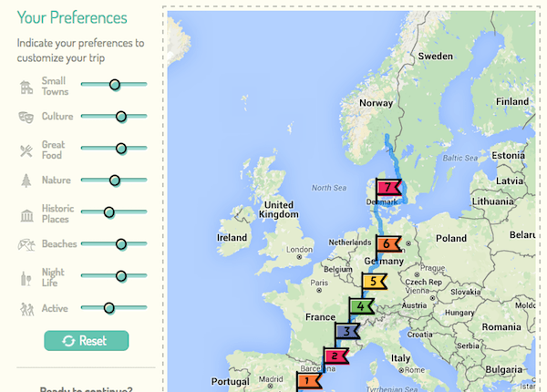Click the Culture theater masks icon
Screen dimensions: 547x392
coord(26,118)
